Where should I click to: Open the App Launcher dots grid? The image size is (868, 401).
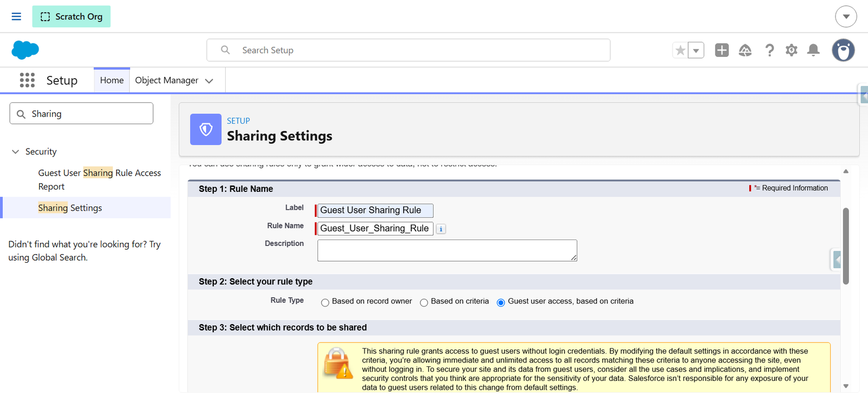27,80
